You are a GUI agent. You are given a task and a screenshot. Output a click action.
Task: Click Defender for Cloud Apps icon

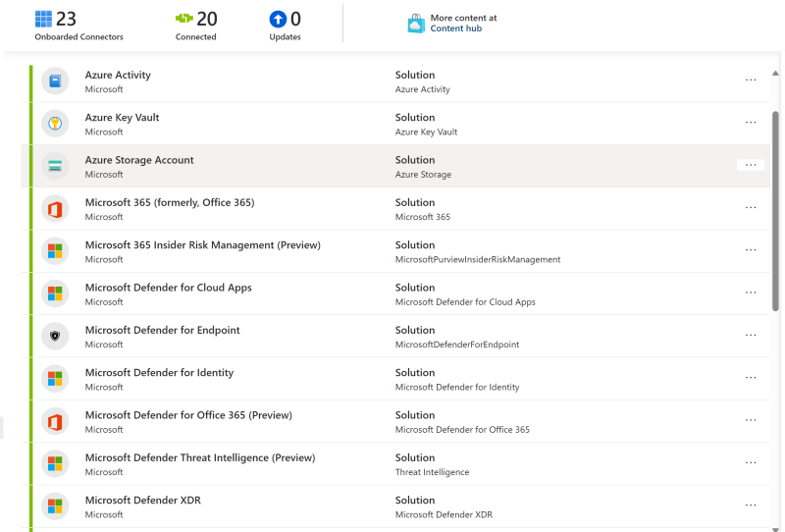55,293
